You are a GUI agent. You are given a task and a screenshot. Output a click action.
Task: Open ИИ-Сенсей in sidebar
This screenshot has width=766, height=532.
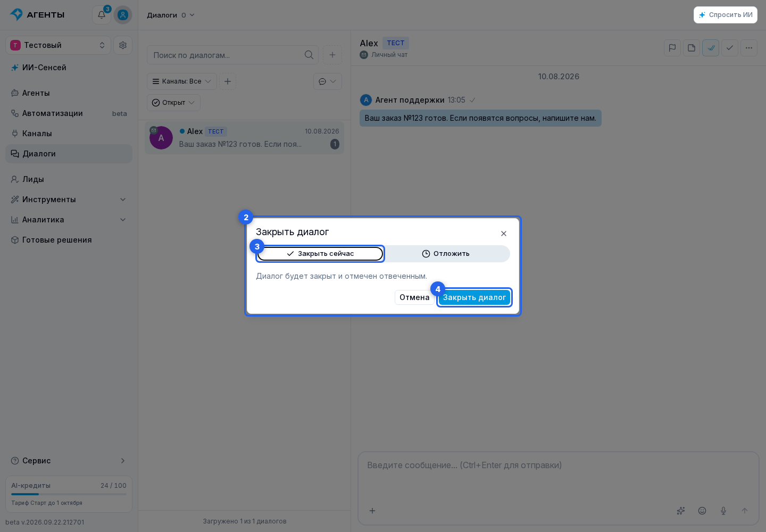pos(69,68)
